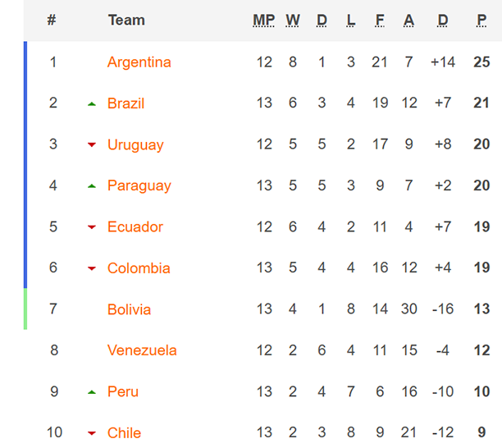Click the red down arrow beside Chile
The height and width of the screenshot is (448, 502).
(x=92, y=433)
